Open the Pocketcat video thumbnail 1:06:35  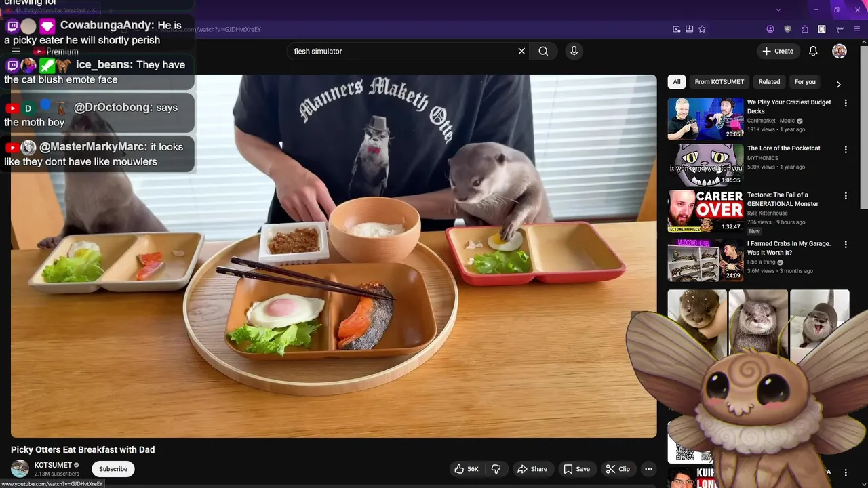click(705, 165)
